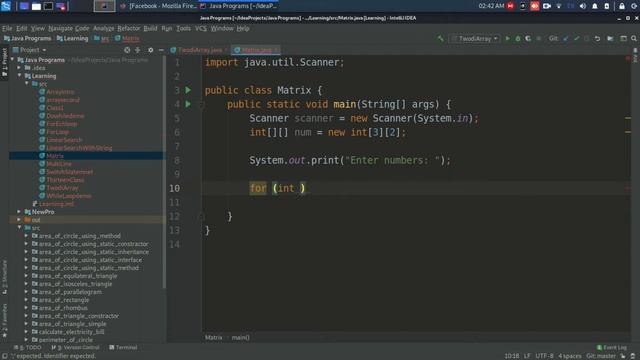Click the Git commit checkmark icon
Image resolution: width=640 pixels, height=360 pixels.
[x=576, y=38]
